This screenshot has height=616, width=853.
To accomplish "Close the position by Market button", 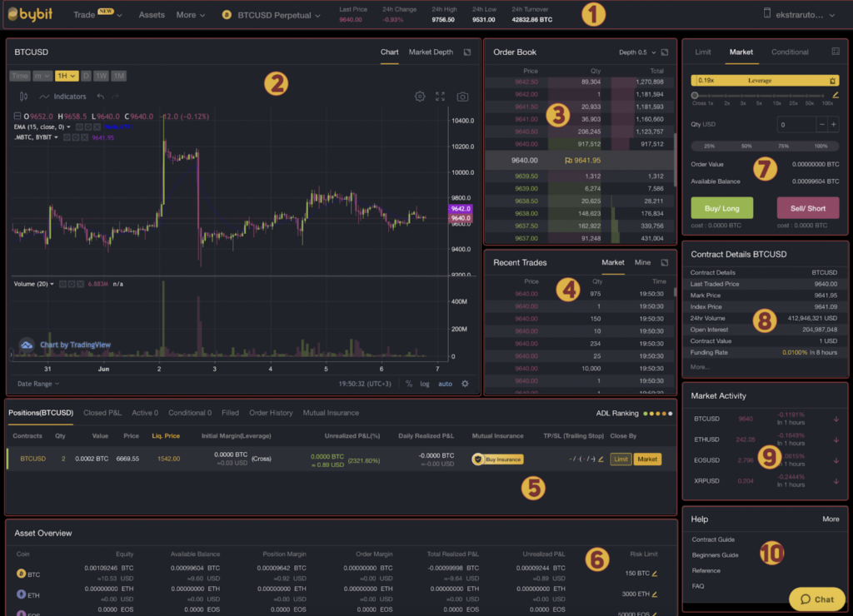I will coord(646,459).
